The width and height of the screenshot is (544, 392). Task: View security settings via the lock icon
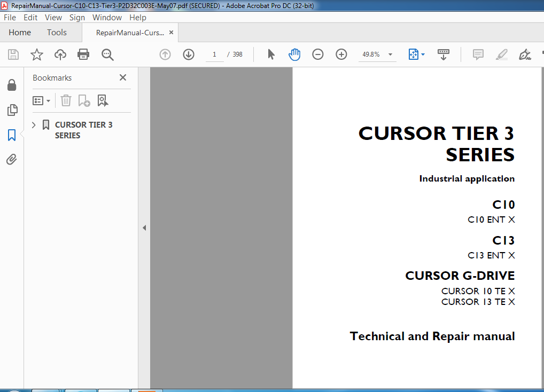tap(12, 85)
